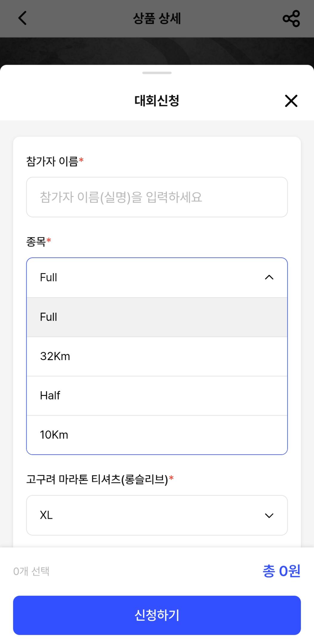Choose the 32Km race option
The height and width of the screenshot is (644, 314).
[x=157, y=356]
